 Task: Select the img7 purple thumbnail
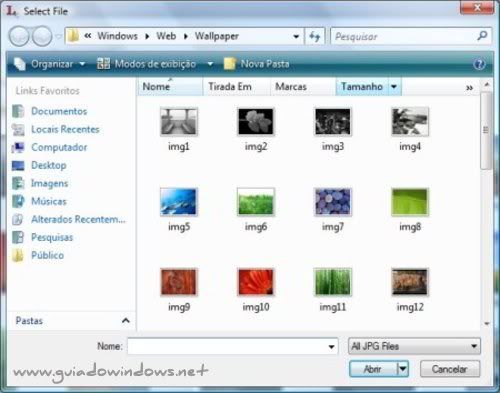tap(333, 202)
